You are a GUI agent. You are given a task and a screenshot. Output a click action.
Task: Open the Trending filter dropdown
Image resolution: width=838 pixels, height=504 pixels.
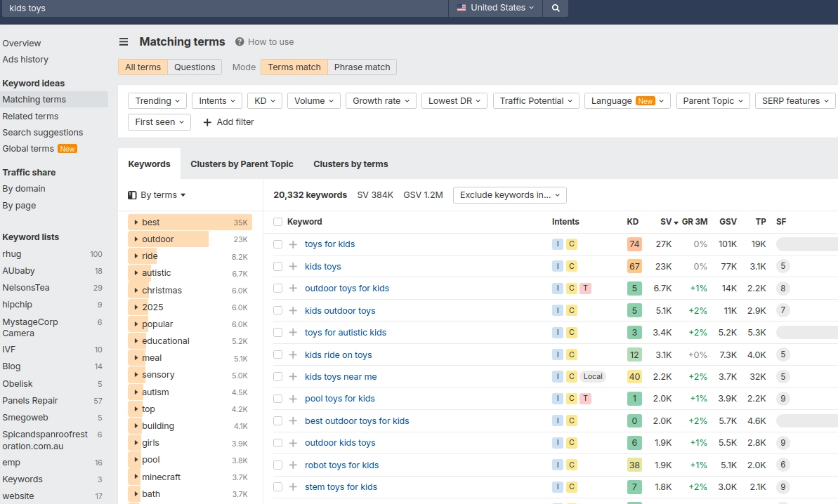(157, 101)
